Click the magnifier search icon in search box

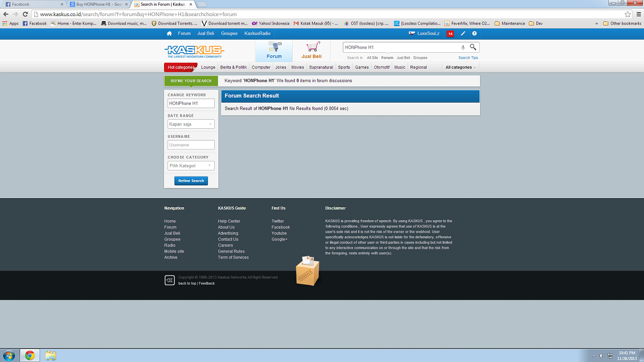coord(473,47)
